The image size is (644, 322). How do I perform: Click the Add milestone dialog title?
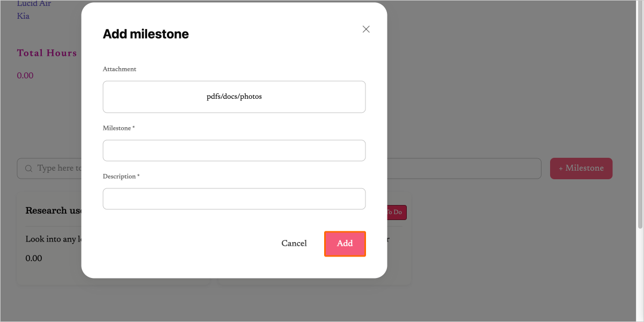coord(145,34)
